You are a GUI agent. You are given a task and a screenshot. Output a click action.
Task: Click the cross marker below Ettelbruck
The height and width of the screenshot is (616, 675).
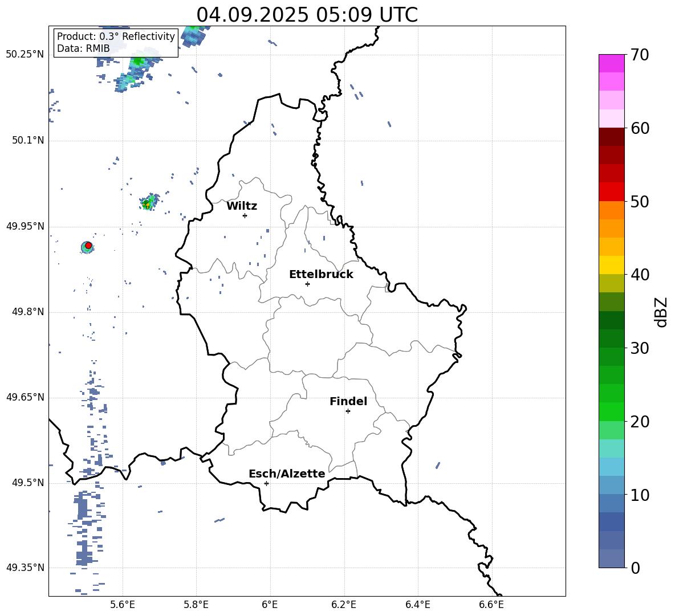tap(307, 284)
